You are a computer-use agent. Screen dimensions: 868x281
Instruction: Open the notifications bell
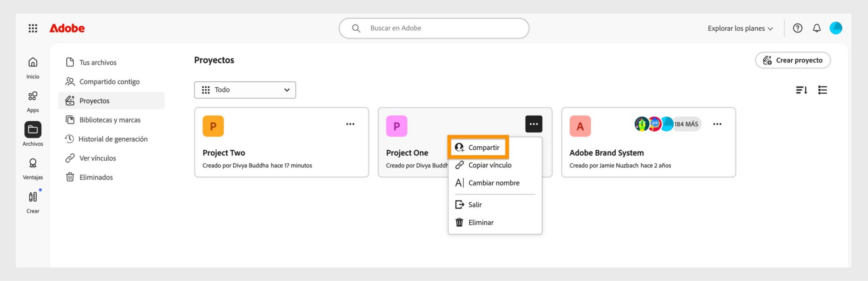tap(816, 28)
